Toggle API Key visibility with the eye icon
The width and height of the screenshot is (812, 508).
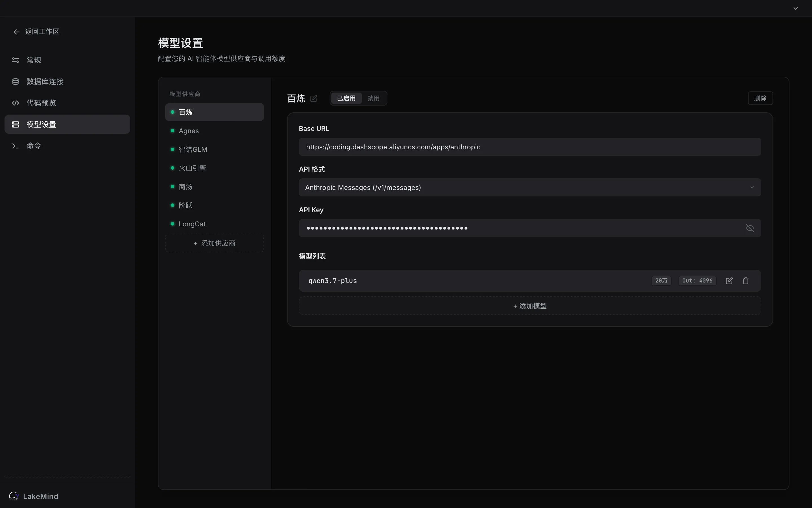point(750,228)
